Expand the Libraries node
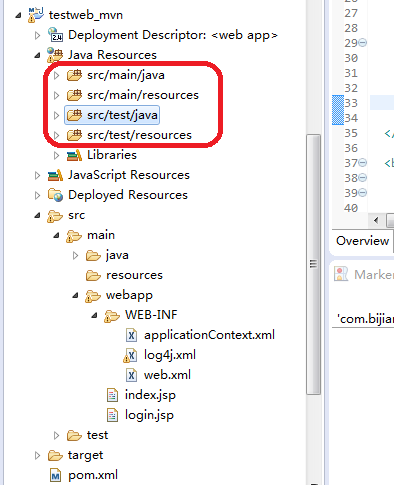Image resolution: width=394 pixels, height=485 pixels. [56, 155]
